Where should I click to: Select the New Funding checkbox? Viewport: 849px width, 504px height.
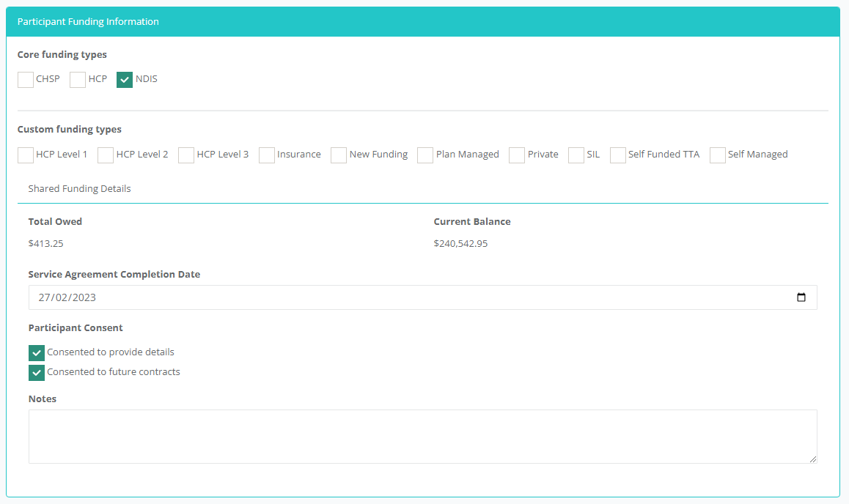339,155
